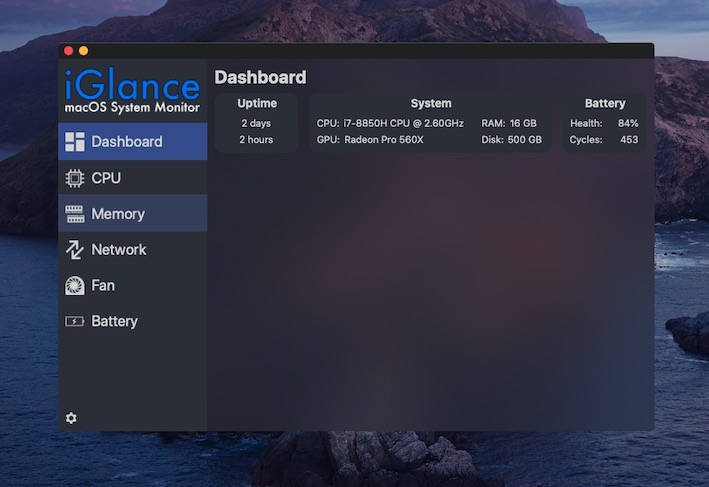
Task: Click the Battery charging icon in sidebar
Action: point(74,322)
